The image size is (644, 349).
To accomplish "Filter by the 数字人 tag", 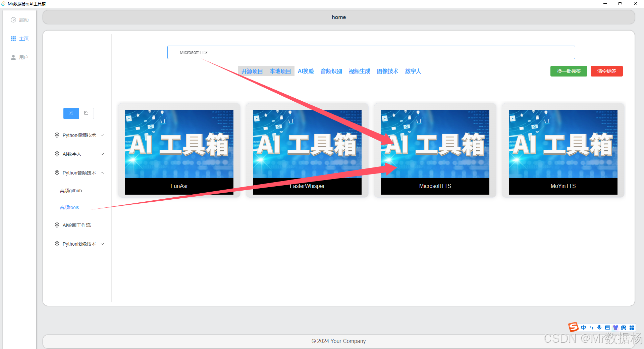I will click(x=413, y=71).
